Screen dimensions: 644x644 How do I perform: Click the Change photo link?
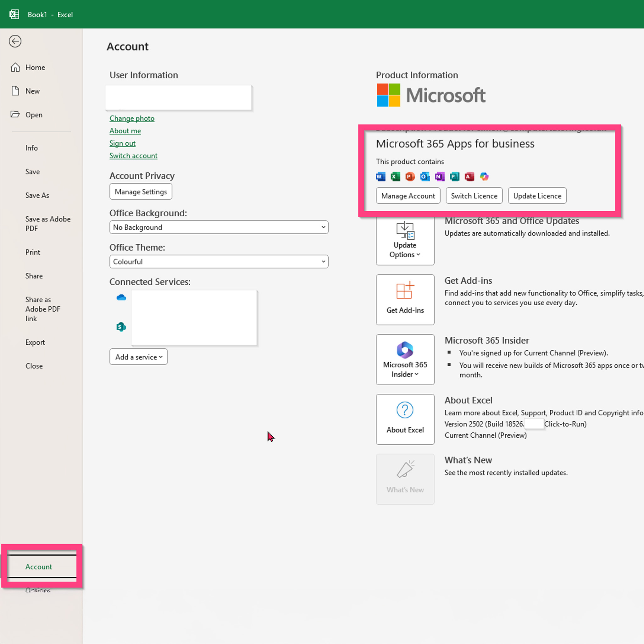[132, 118]
